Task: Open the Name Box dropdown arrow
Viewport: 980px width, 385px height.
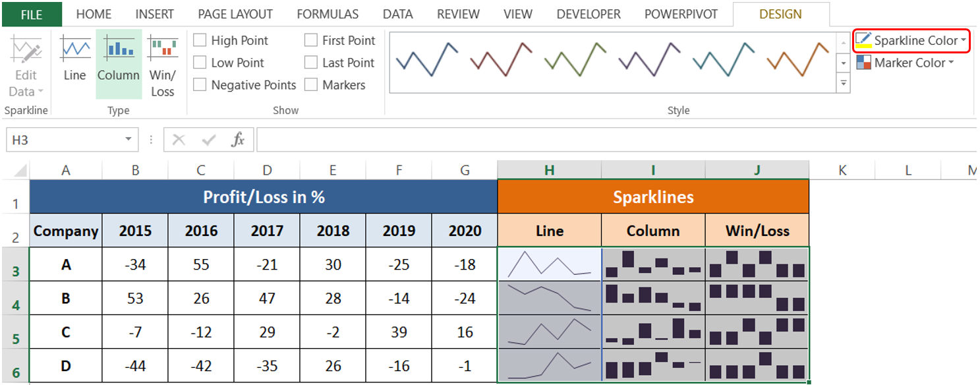Action: pos(129,139)
